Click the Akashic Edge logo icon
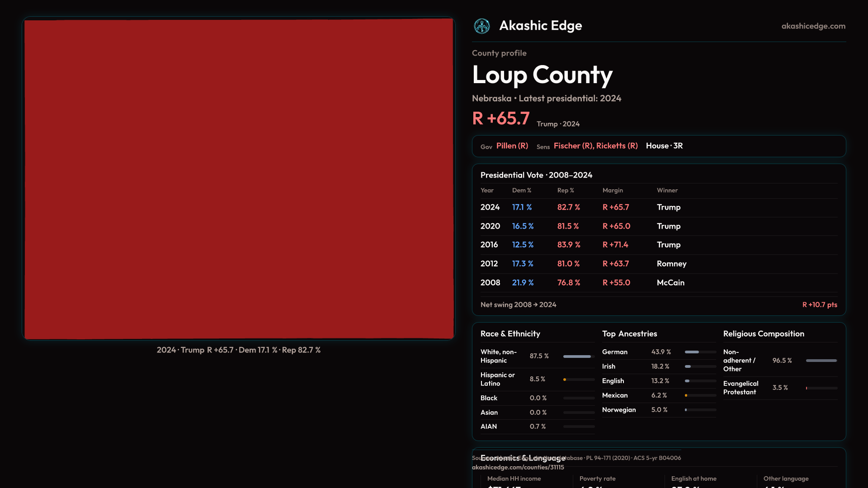 (481, 26)
